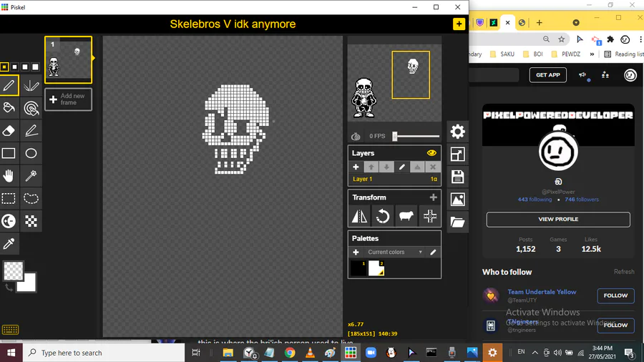The image size is (644, 362).
Task: Click VIEW PROFILE button
Action: 558,219
